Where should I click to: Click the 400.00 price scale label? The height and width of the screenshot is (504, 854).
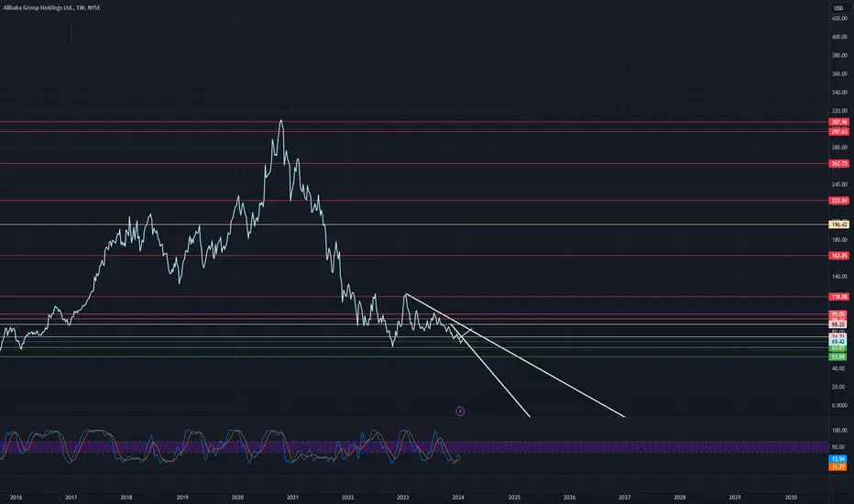839,37
